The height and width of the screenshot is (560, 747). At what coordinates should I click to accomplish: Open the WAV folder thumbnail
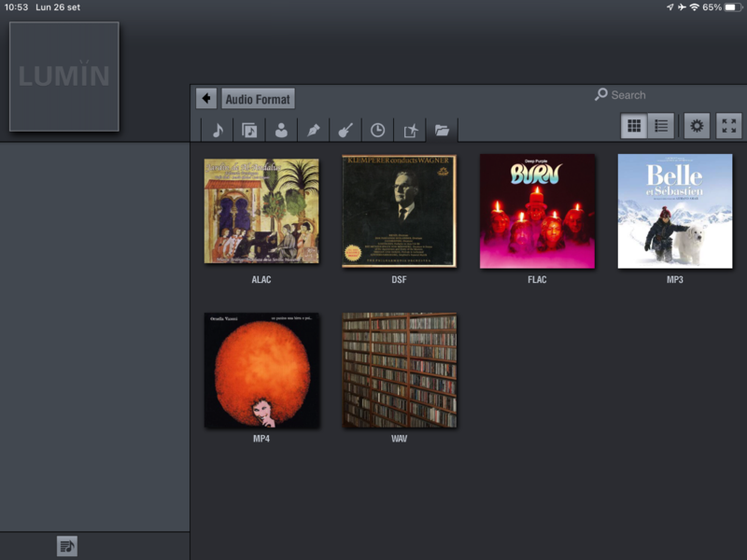click(x=399, y=371)
